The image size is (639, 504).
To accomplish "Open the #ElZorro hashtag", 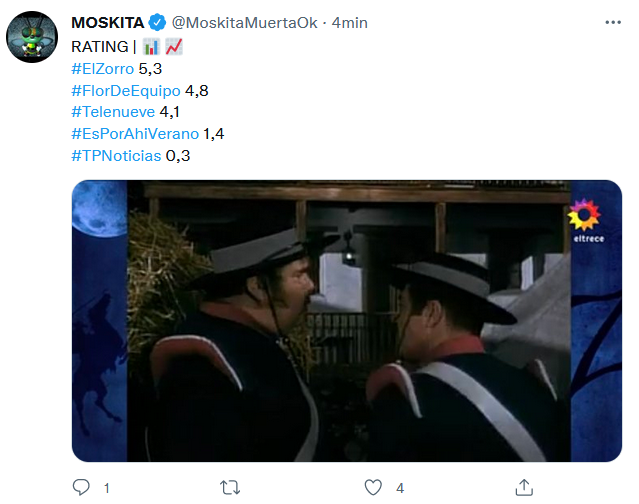I will [103, 69].
